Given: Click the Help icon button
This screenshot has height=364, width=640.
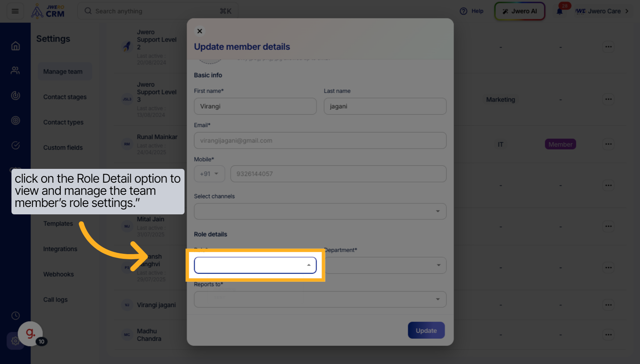Looking at the screenshot, I should [x=471, y=11].
